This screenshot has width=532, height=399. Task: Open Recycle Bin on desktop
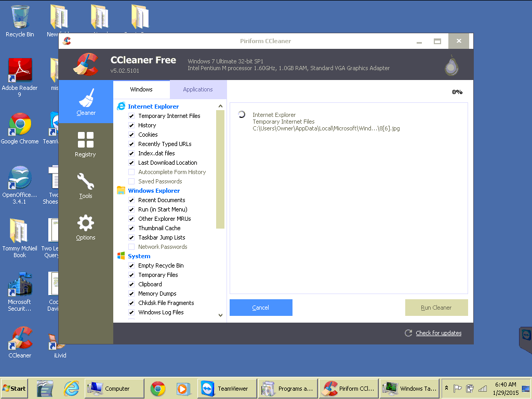20,21
